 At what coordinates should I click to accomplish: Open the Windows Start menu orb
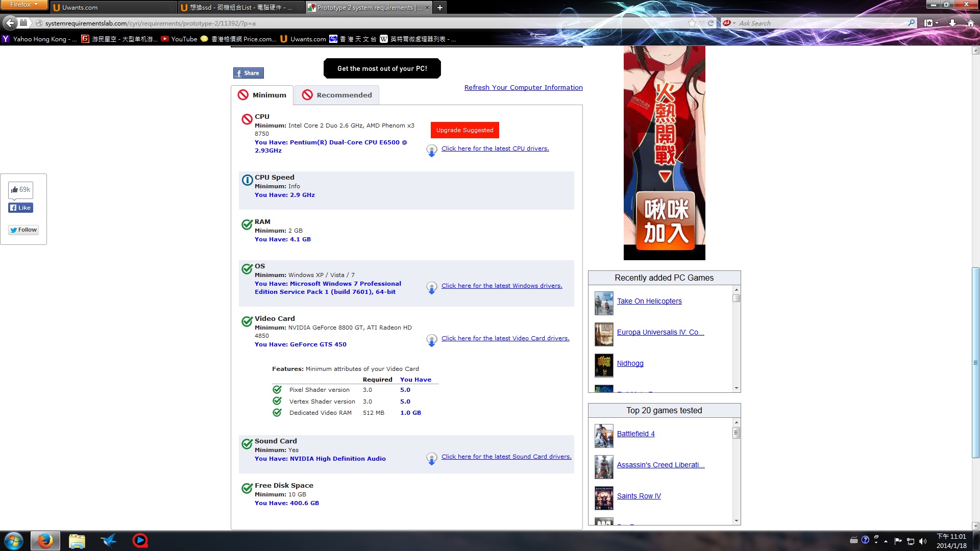(14, 541)
